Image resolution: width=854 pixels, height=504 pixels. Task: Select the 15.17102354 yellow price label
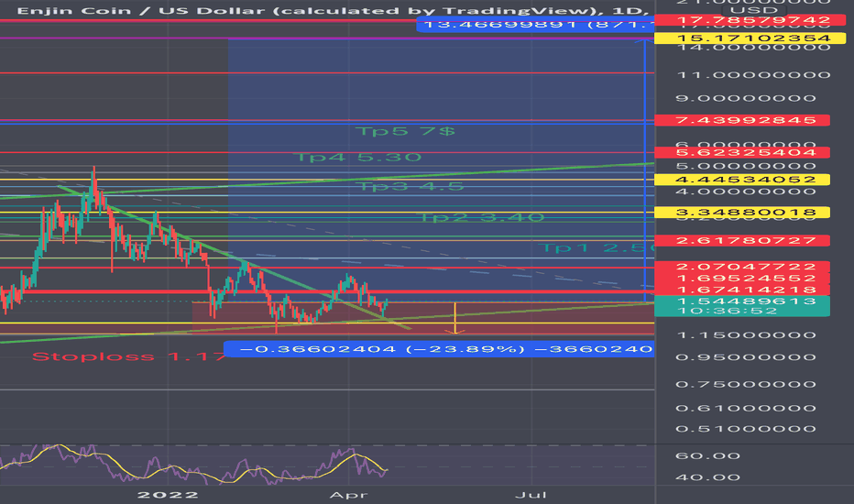point(750,38)
